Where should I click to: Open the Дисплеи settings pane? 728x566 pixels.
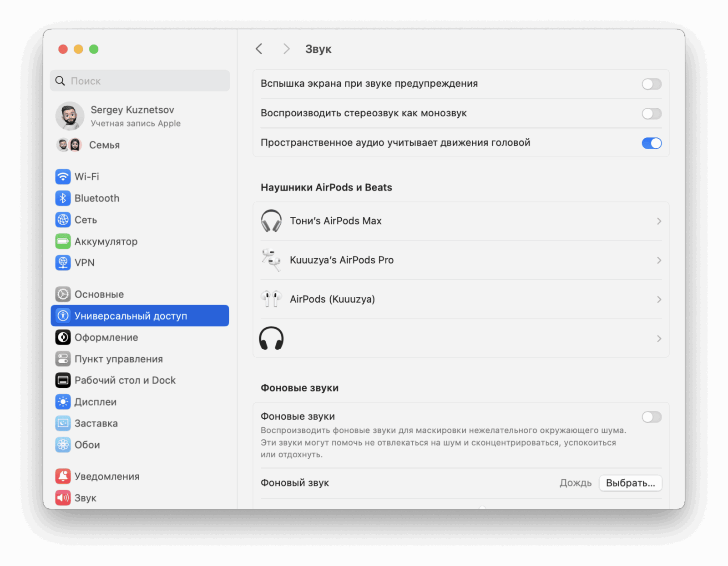[140, 402]
